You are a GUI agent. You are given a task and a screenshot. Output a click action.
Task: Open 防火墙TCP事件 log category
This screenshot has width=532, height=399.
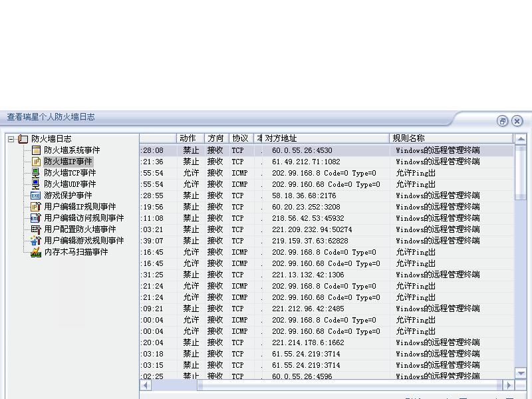[70, 173]
